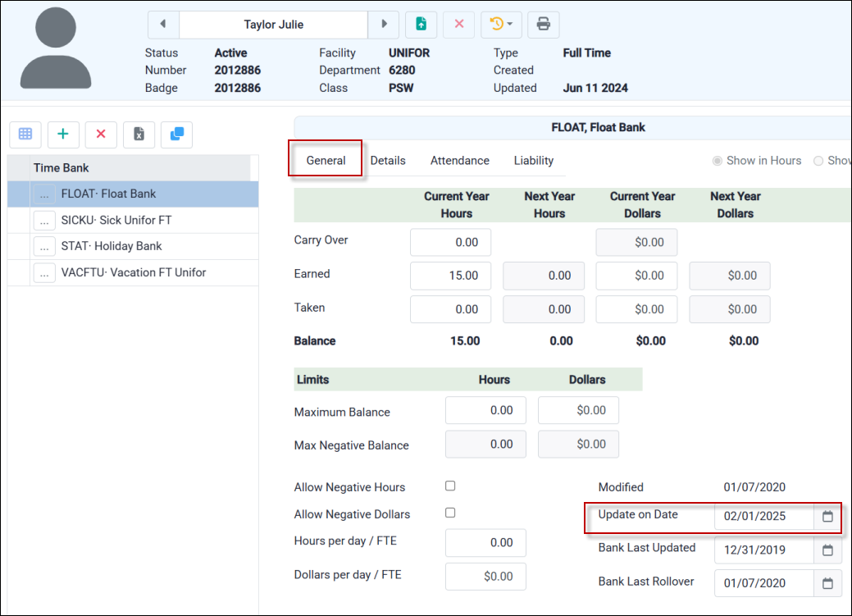Export time banks to Excel icon
Image resolution: width=852 pixels, height=616 pixels.
[139, 134]
